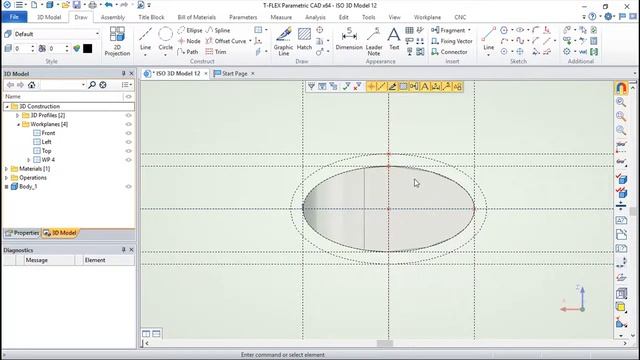Open the Bill of Materials tab
The image size is (640, 360).
pyautogui.click(x=196, y=17)
